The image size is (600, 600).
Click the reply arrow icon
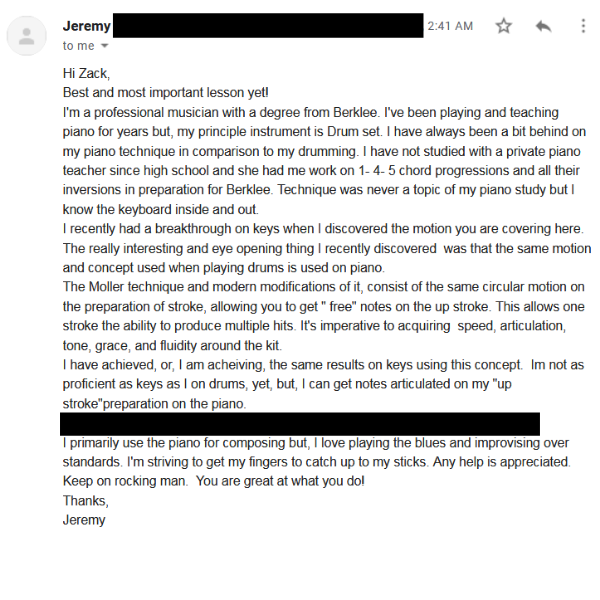pyautogui.click(x=544, y=26)
